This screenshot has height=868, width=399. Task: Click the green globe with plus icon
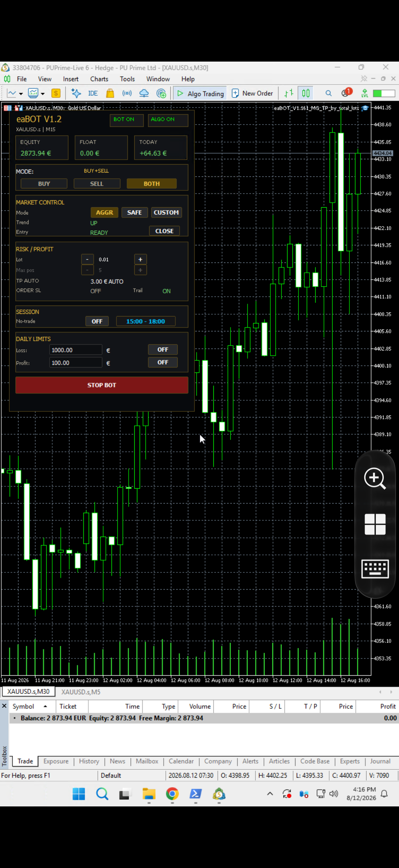click(161, 93)
